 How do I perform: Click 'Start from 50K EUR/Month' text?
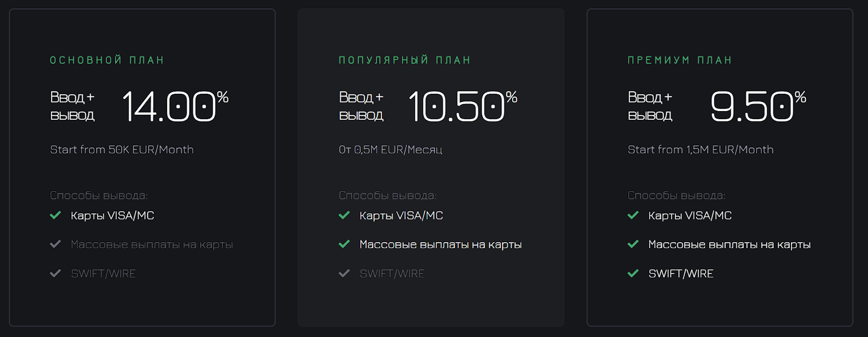click(122, 150)
